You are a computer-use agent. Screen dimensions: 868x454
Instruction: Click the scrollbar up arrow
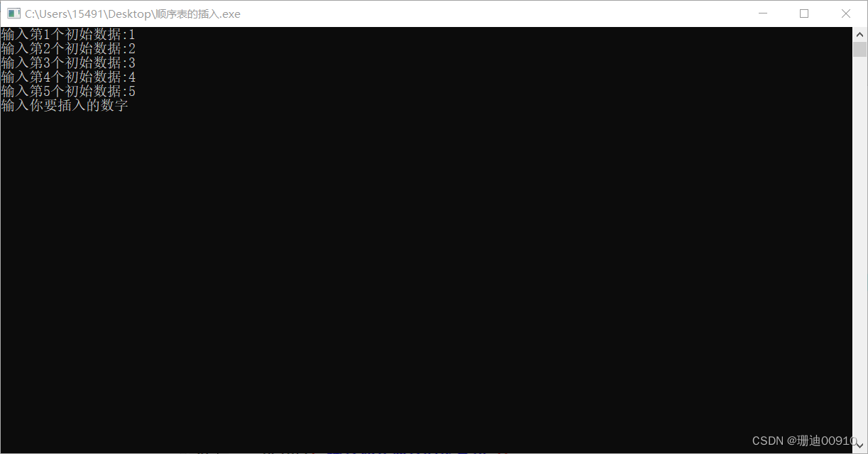pos(859,34)
